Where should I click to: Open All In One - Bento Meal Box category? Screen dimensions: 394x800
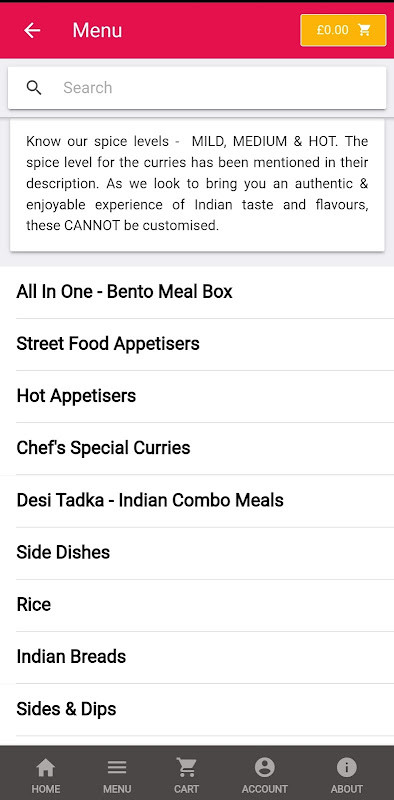pyautogui.click(x=197, y=292)
